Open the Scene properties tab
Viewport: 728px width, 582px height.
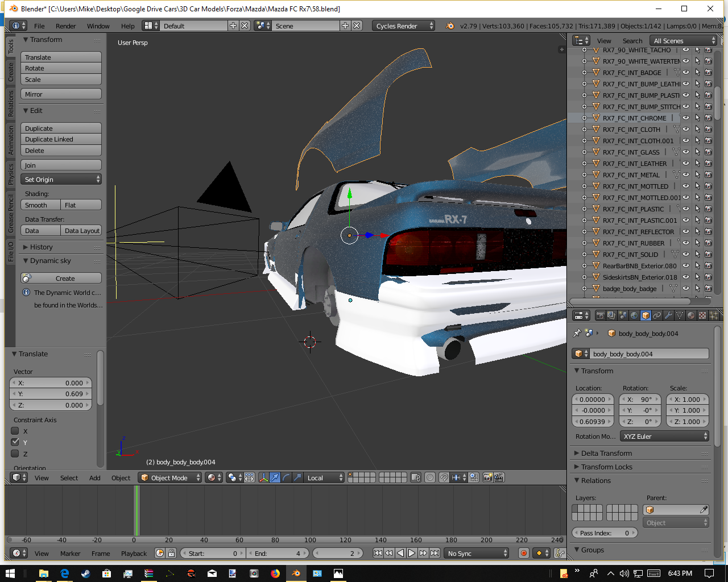623,315
